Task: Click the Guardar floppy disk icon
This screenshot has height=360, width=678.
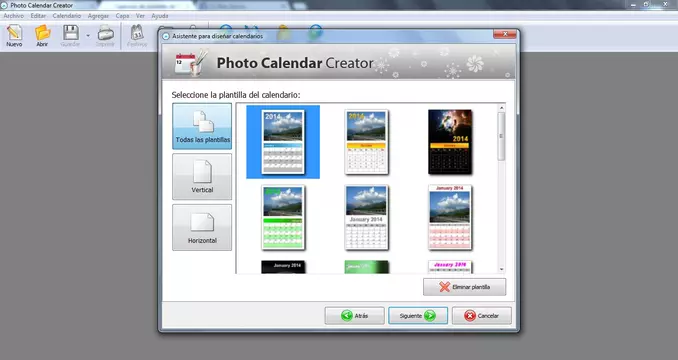Action: (x=70, y=35)
